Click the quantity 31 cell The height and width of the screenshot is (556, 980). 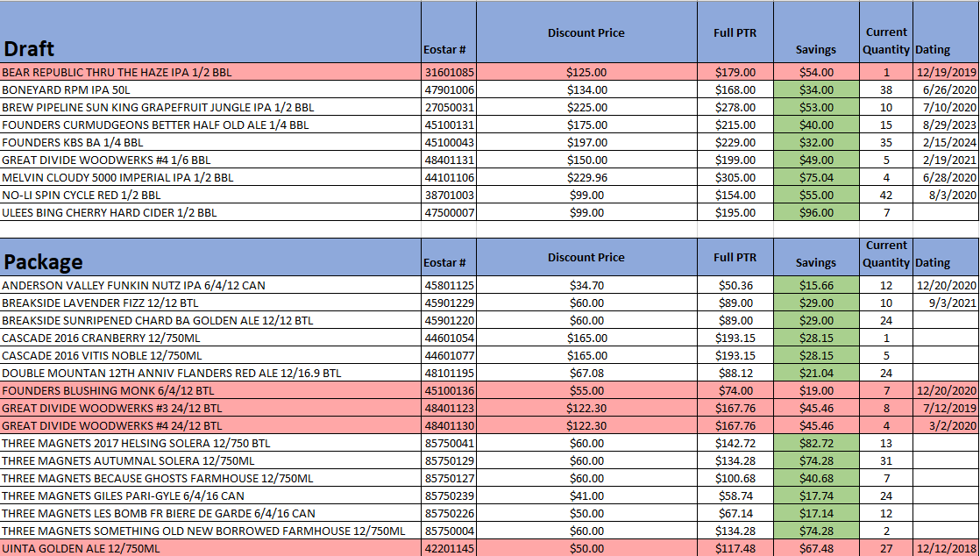(x=885, y=460)
